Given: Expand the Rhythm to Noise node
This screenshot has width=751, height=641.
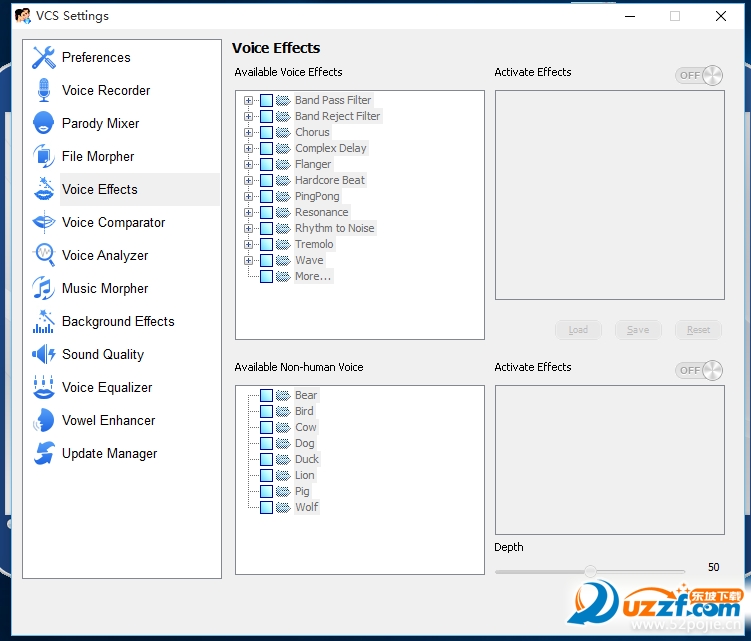Looking at the screenshot, I should [248, 229].
